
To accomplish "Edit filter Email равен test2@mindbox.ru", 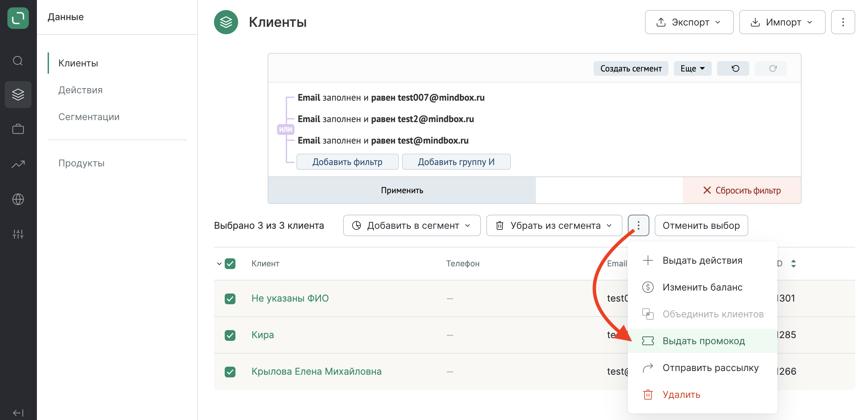I will [x=386, y=119].
